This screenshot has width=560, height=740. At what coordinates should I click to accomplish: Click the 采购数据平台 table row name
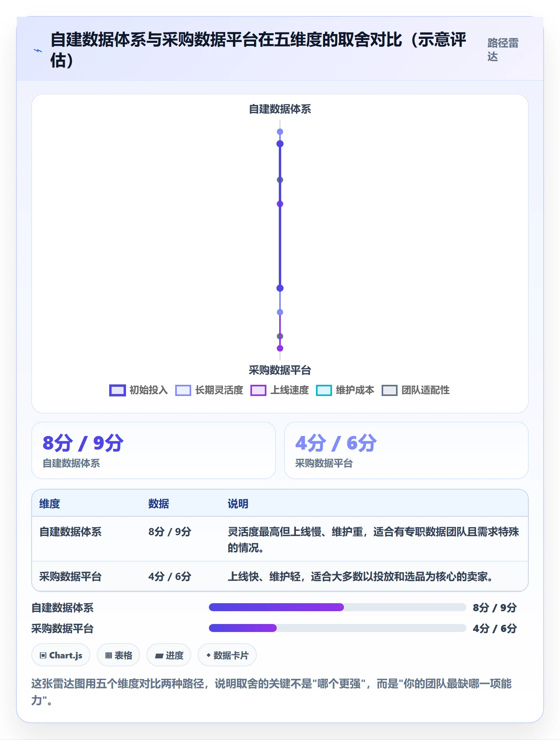click(70, 576)
